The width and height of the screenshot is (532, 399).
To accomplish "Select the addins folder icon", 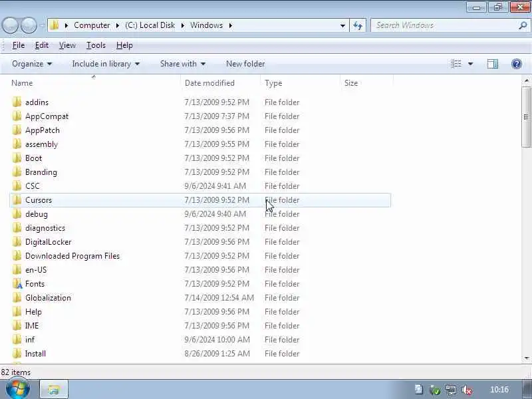I will (17, 102).
